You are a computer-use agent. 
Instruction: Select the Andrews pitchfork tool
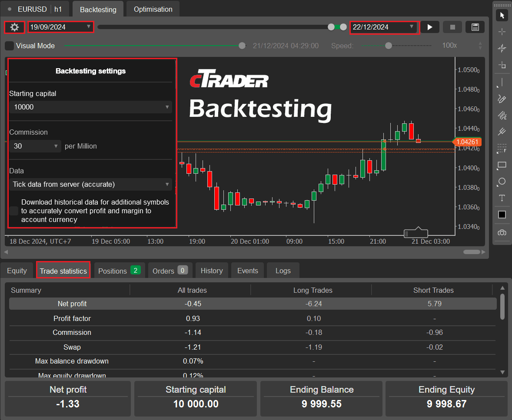coord(502,132)
